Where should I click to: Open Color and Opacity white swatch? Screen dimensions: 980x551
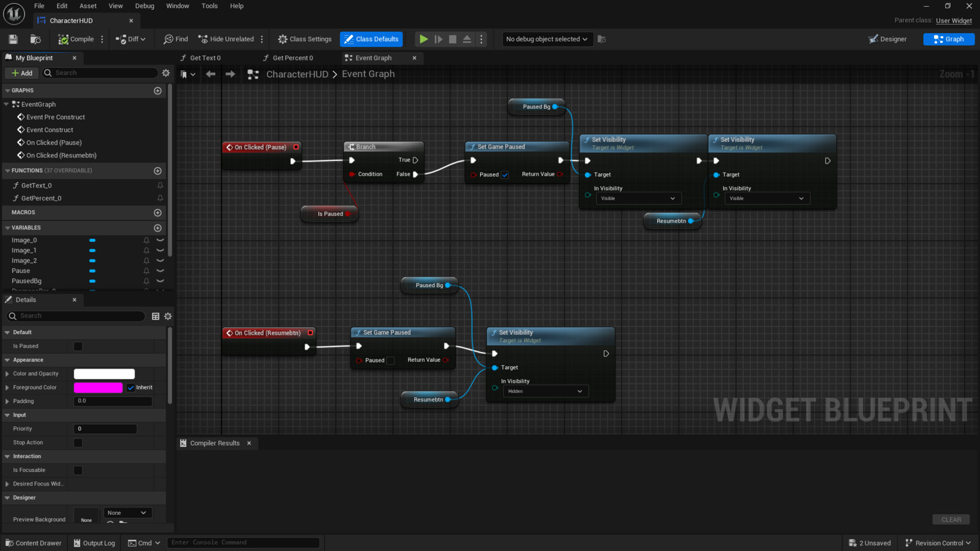[104, 374]
